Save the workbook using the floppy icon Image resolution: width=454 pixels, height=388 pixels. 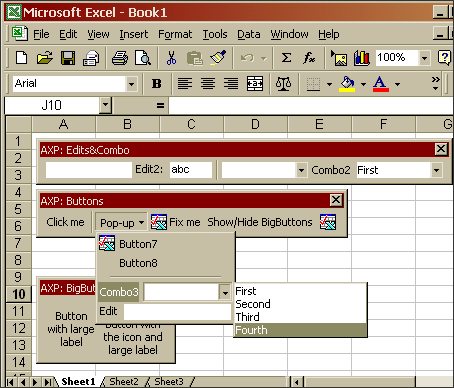68,58
